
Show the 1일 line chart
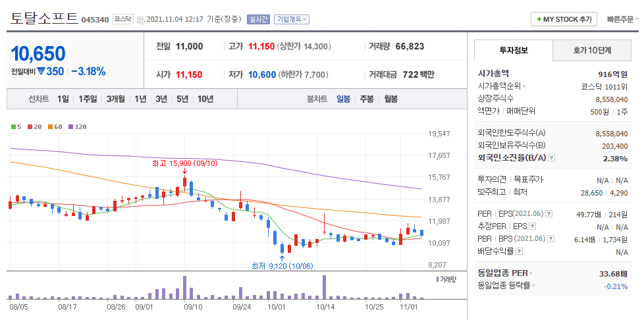coord(63,99)
